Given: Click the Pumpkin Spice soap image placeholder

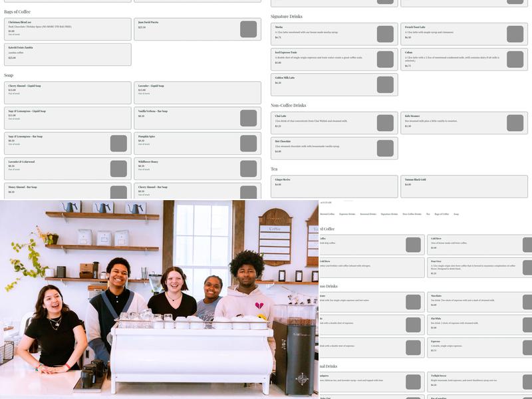Looking at the screenshot, I should [248, 144].
